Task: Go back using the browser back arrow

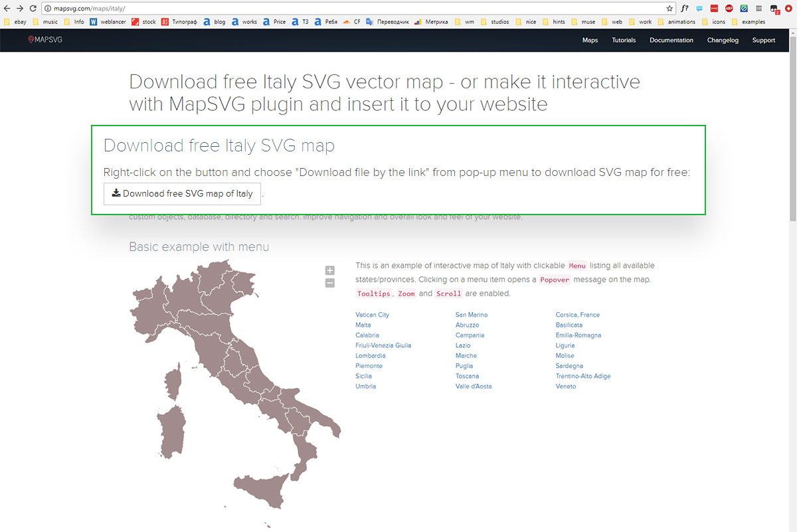Action: coord(7,9)
